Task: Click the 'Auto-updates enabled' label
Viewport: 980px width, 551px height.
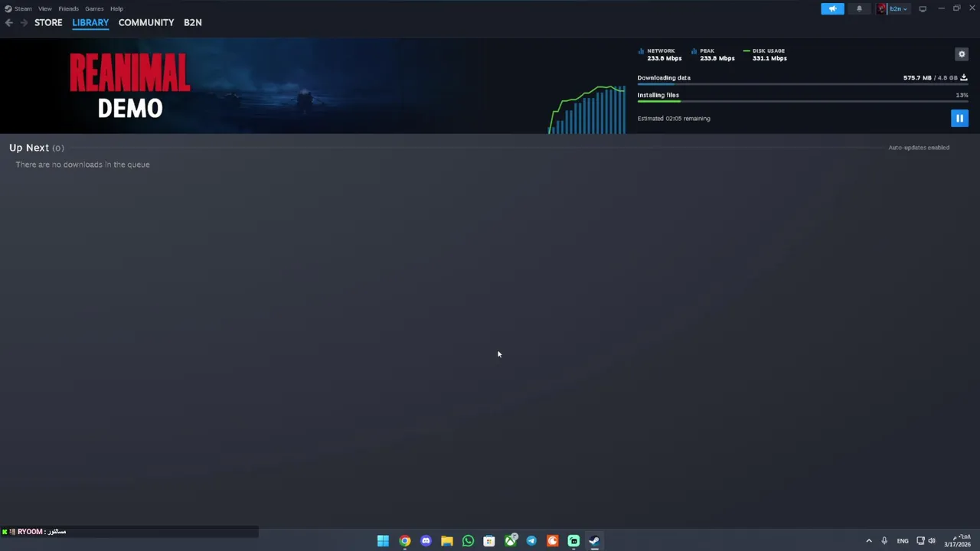Action: [x=919, y=148]
